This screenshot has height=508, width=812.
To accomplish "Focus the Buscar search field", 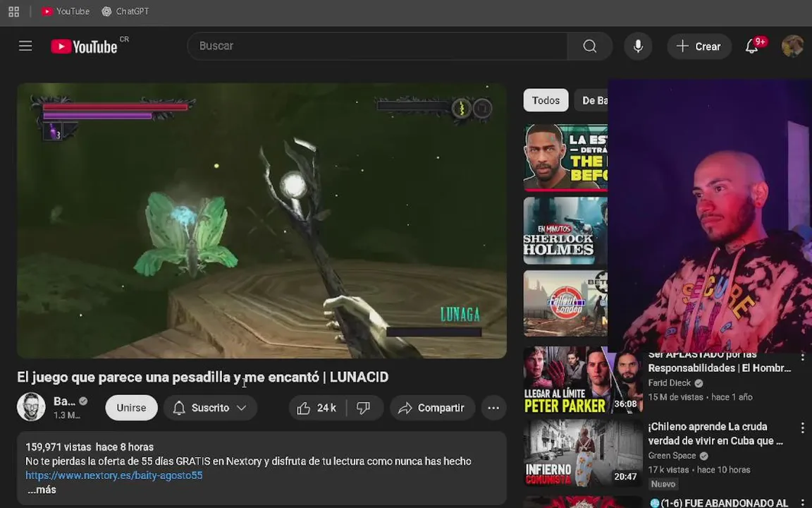I will click(377, 46).
